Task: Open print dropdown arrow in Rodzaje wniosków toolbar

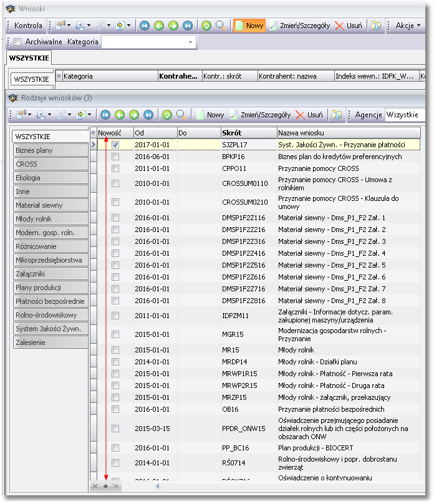Action: (x=49, y=115)
